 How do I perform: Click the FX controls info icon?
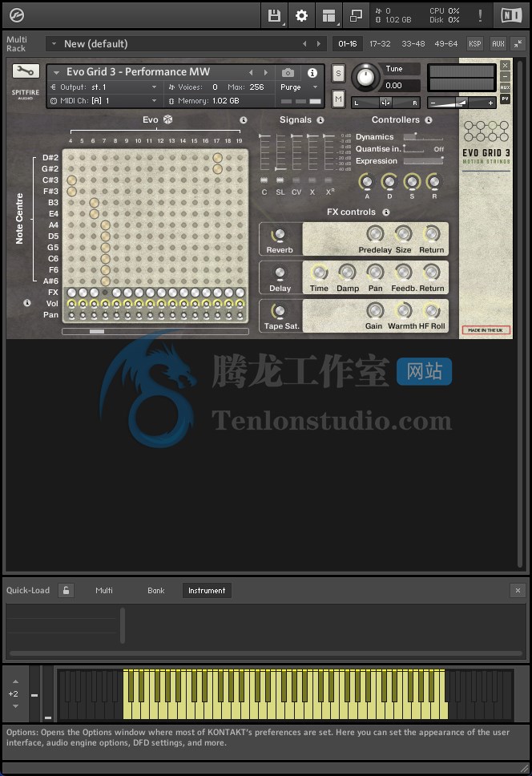(386, 212)
